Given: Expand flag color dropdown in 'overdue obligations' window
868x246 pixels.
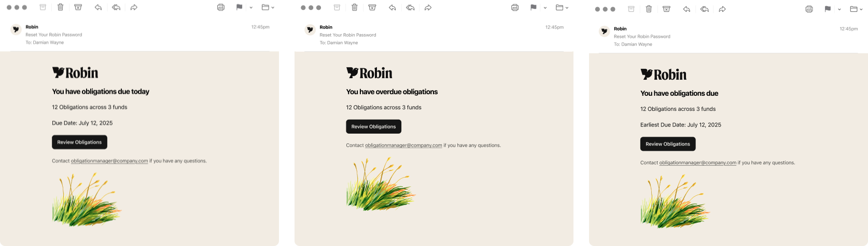Looking at the screenshot, I should [545, 8].
